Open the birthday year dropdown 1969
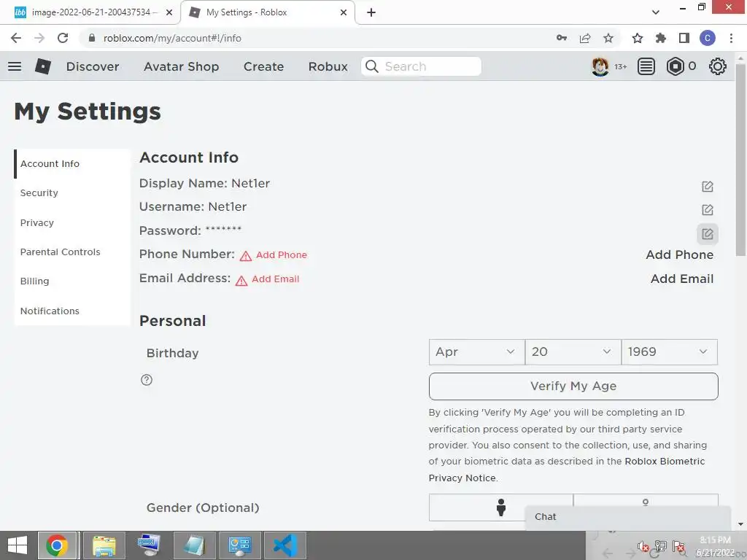 670,352
